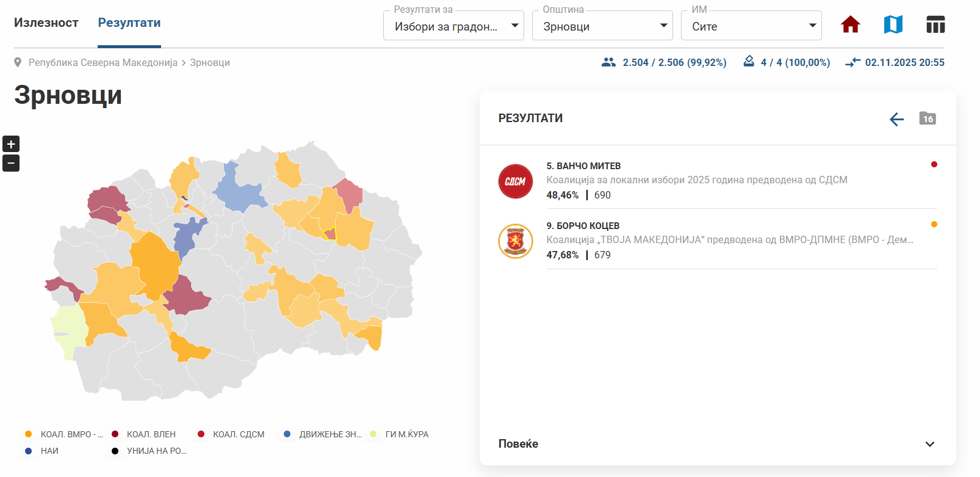Select the Резултати tab
Viewport: 980px width, 477px height.
[129, 23]
